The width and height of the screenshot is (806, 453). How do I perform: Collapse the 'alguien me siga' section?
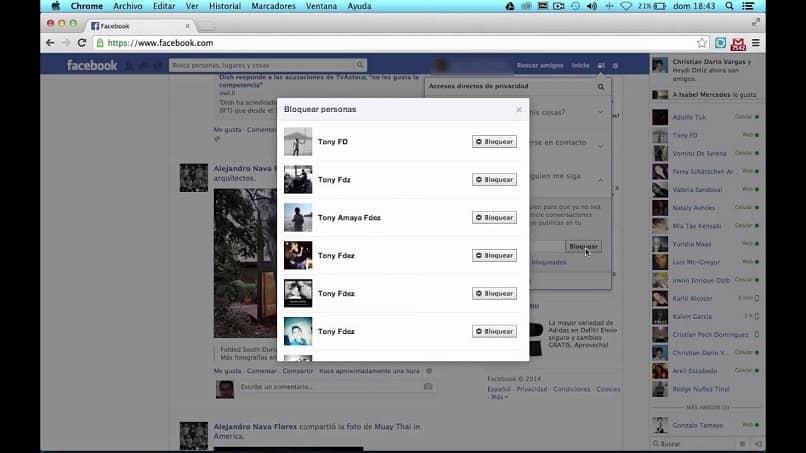pyautogui.click(x=600, y=180)
